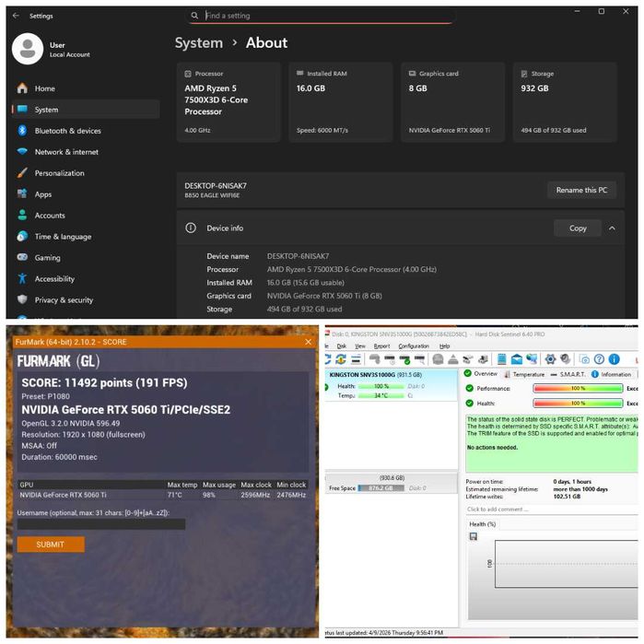Click the 'Click to add comment' field
This screenshot has height=644, width=644.
pyautogui.click(x=552, y=509)
